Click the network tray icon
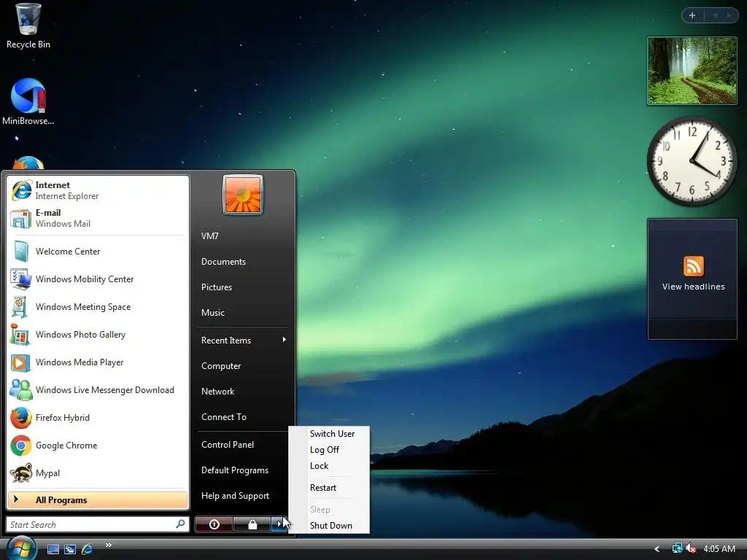This screenshot has height=560, width=747. pos(677,548)
